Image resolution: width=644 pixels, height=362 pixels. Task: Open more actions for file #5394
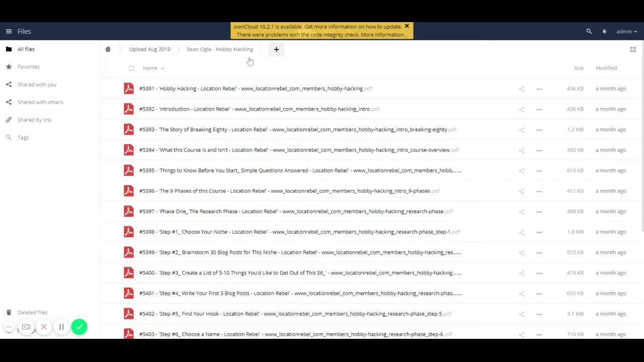(539, 150)
